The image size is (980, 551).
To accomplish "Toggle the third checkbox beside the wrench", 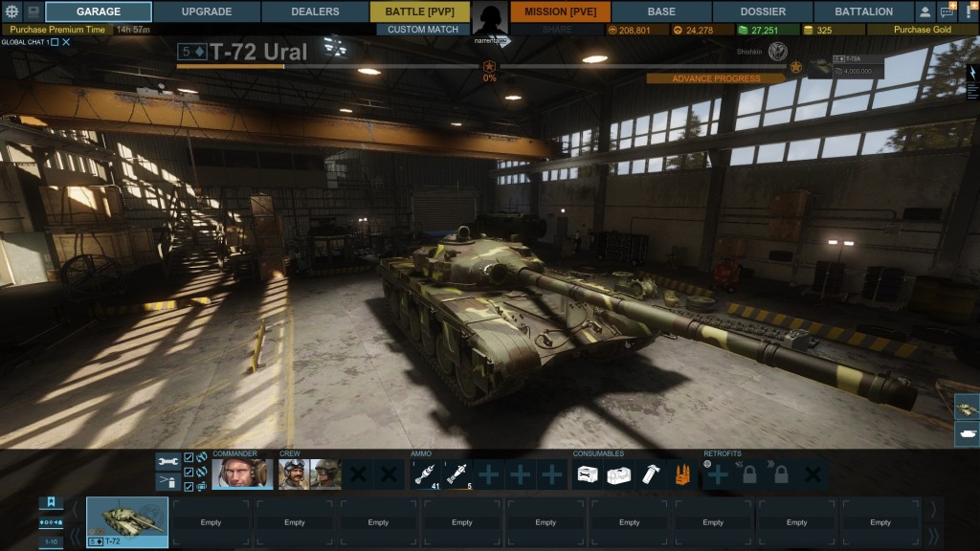I will click(x=189, y=485).
